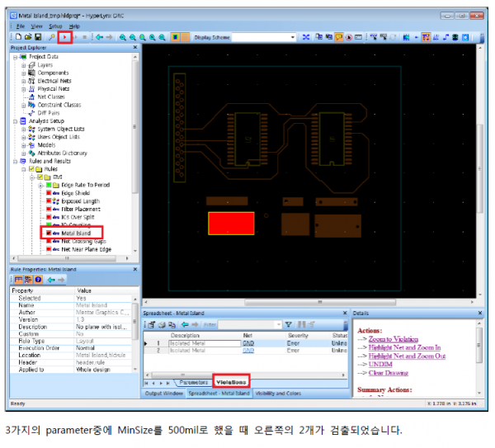Image resolution: width=495 pixels, height=448 pixels.
Task: Expand the Layers tree node
Action: (x=24, y=65)
